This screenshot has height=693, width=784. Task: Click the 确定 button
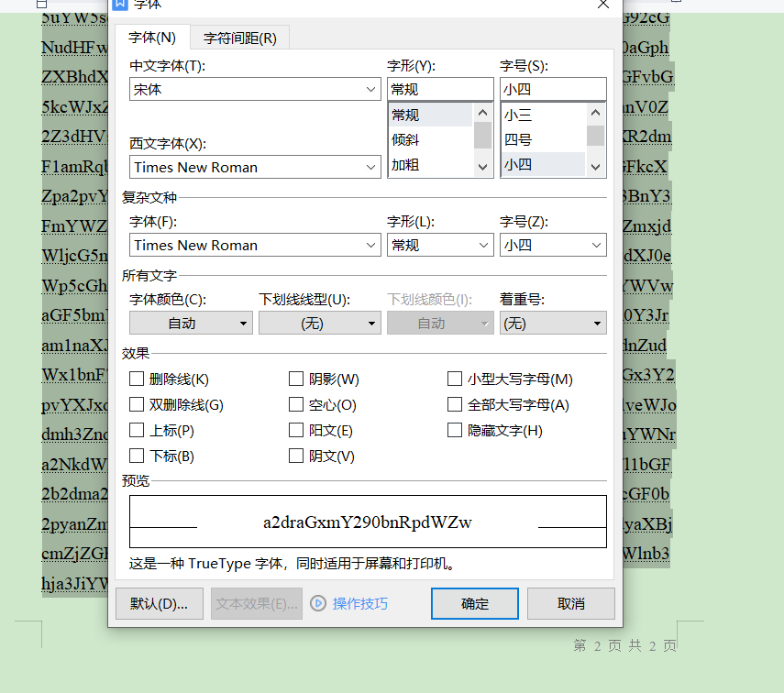(x=475, y=603)
